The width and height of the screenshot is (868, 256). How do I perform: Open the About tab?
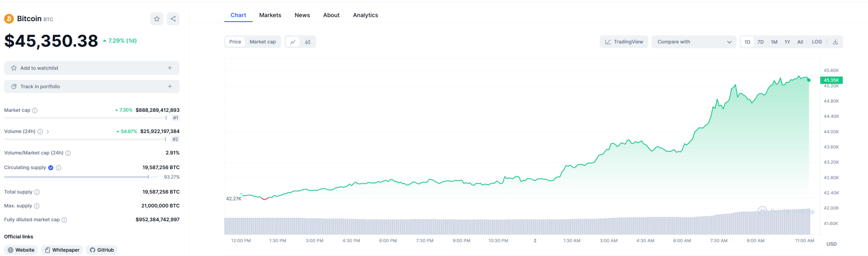pyautogui.click(x=331, y=15)
